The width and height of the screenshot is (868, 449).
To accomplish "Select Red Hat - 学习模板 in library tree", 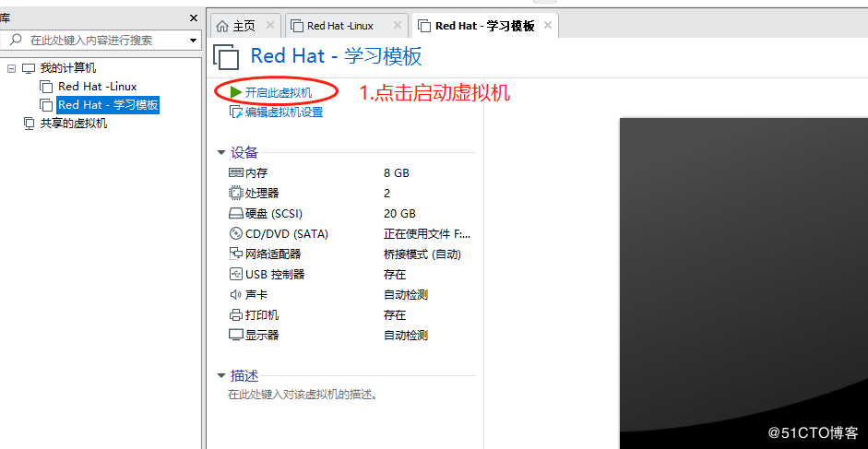I will click(x=108, y=104).
